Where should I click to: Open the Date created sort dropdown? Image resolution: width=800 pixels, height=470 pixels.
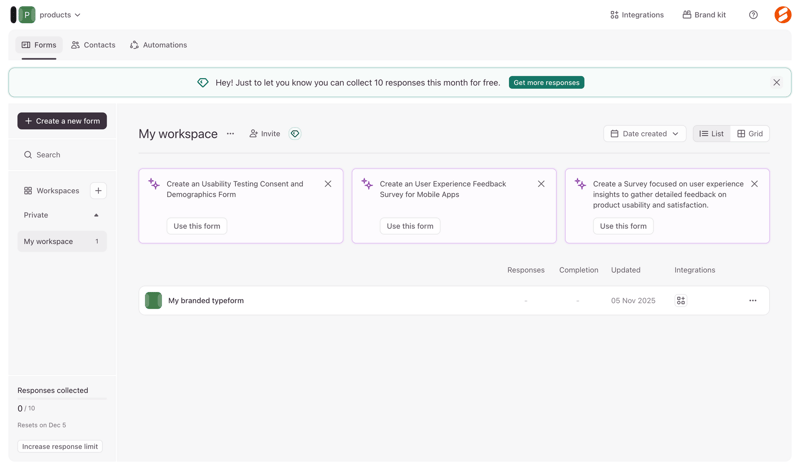pyautogui.click(x=644, y=134)
